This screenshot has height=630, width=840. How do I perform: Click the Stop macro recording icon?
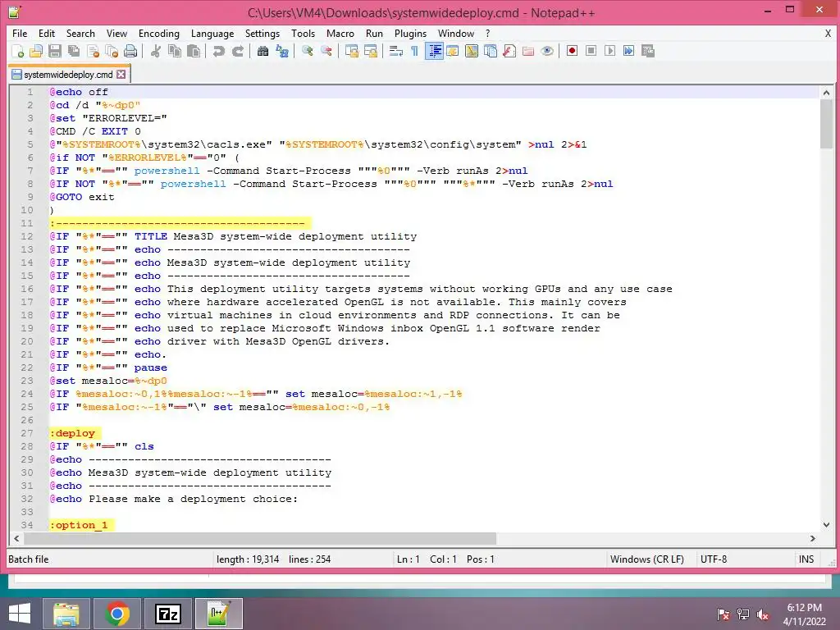[591, 51]
